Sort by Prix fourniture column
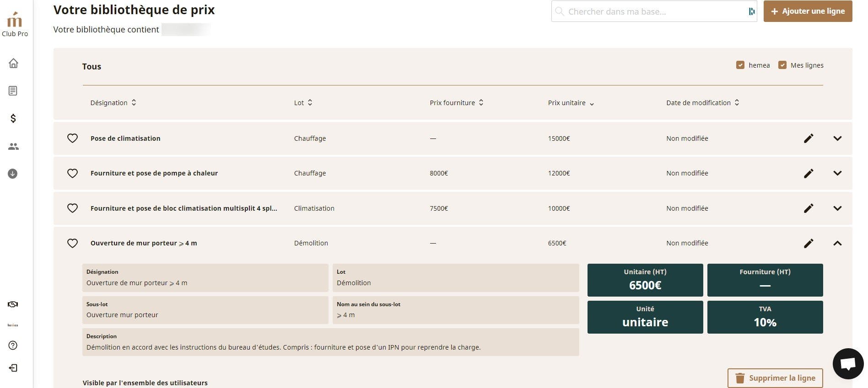 456,103
